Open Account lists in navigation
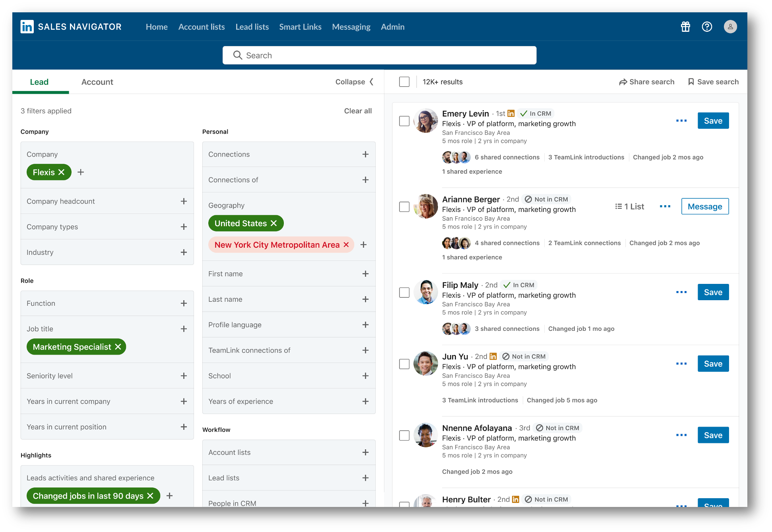The image size is (772, 532). (202, 27)
